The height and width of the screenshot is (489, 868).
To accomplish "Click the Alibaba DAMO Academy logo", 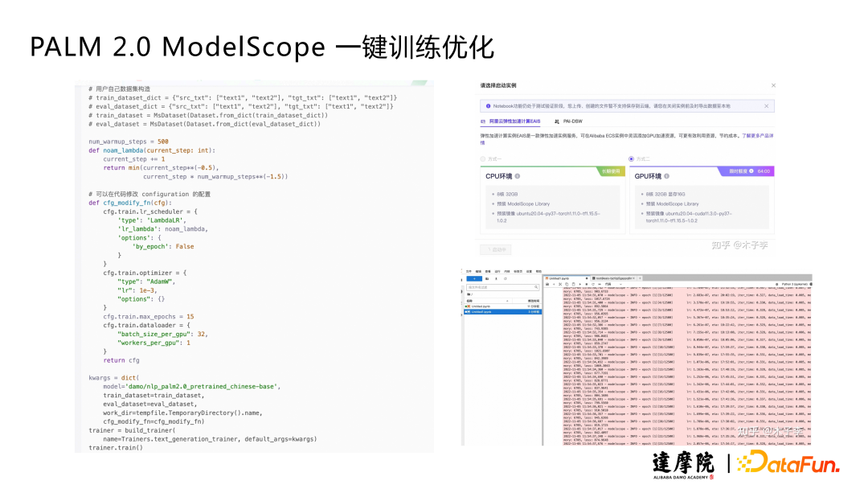I will coord(683,465).
